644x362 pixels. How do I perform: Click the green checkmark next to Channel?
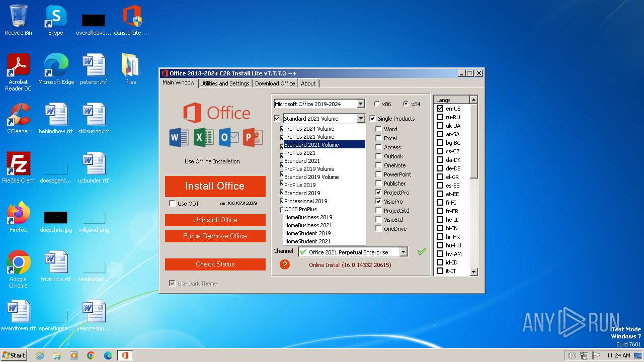[422, 251]
